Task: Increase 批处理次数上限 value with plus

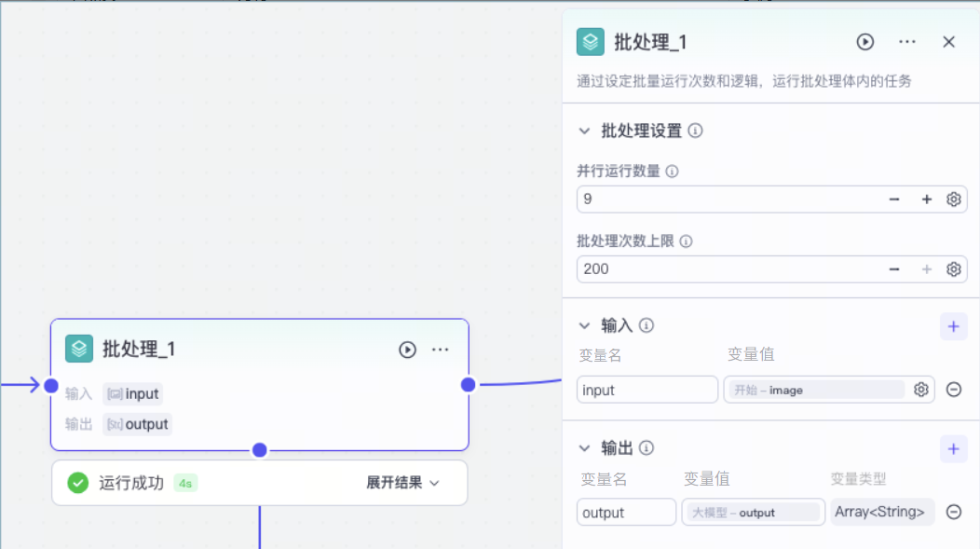Action: click(926, 269)
